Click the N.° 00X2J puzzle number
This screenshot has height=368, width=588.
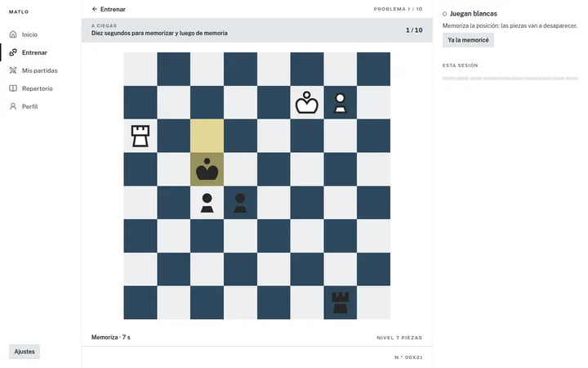tap(408, 357)
